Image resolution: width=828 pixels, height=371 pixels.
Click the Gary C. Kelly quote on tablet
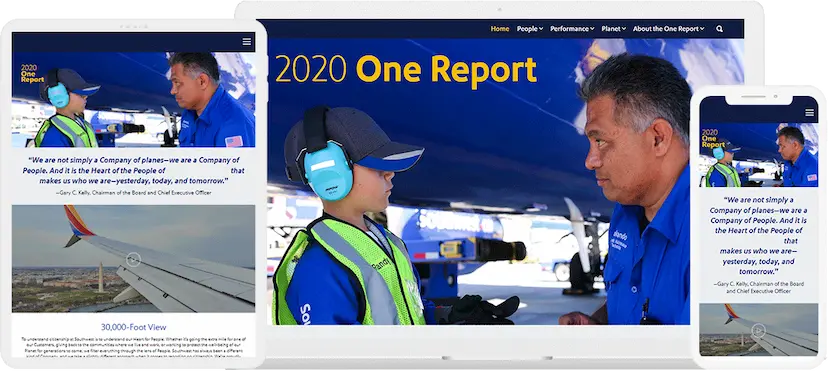[x=134, y=170]
